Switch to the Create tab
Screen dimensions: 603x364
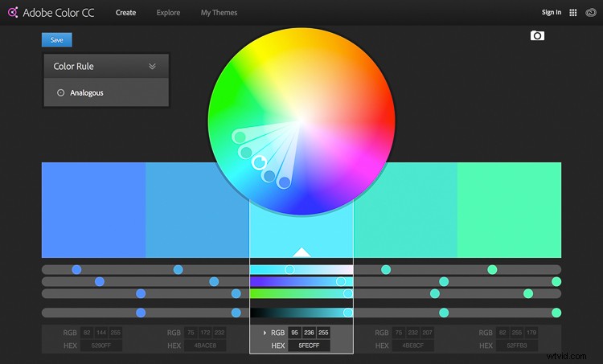(x=125, y=13)
